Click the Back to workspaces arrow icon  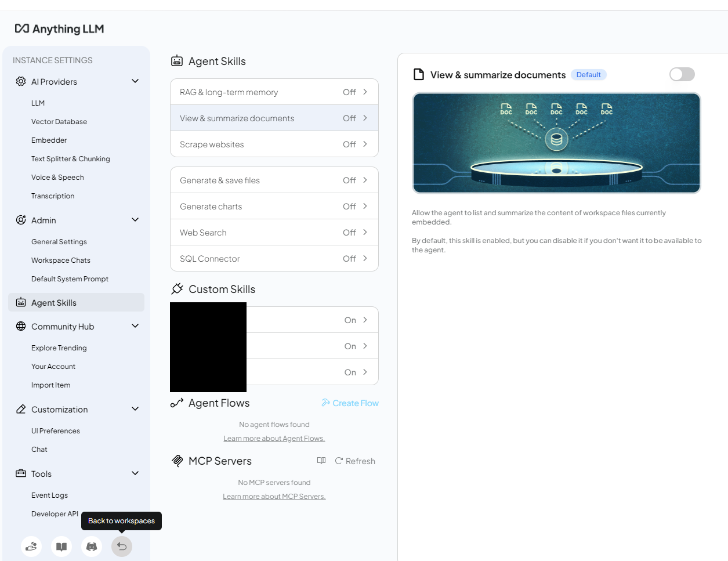click(122, 546)
